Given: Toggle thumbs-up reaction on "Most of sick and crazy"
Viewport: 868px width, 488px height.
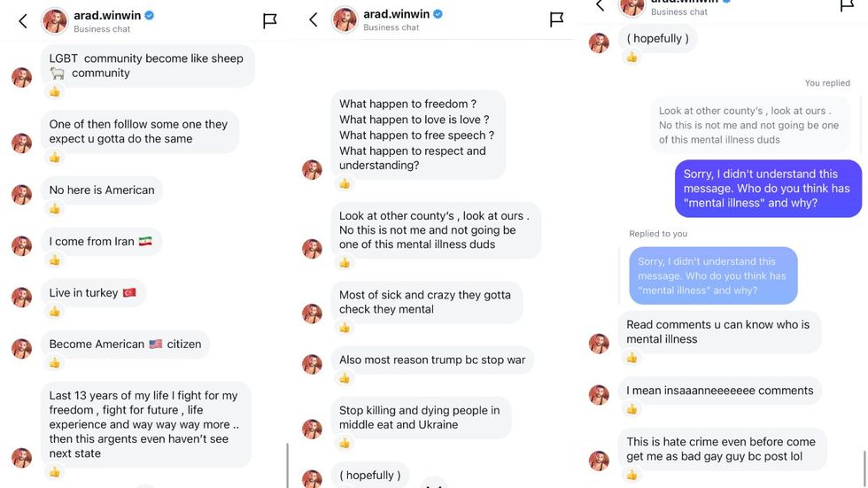Looking at the screenshot, I should tap(345, 328).
